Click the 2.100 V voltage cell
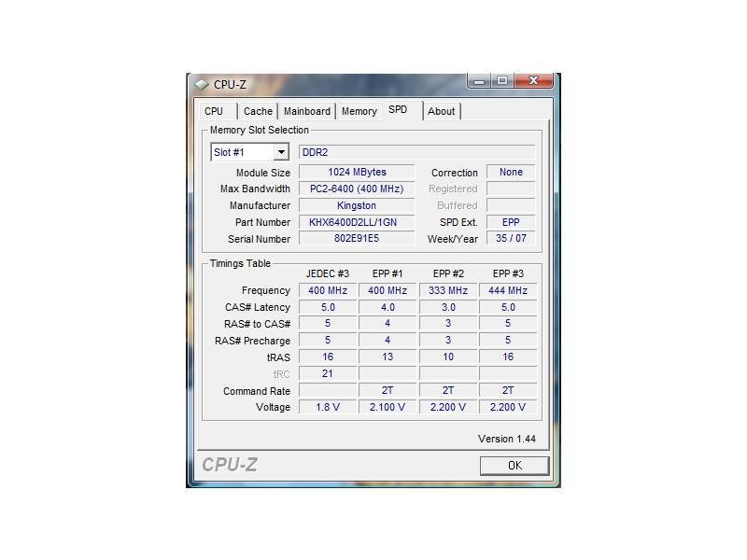This screenshot has width=747, height=560. point(388,407)
